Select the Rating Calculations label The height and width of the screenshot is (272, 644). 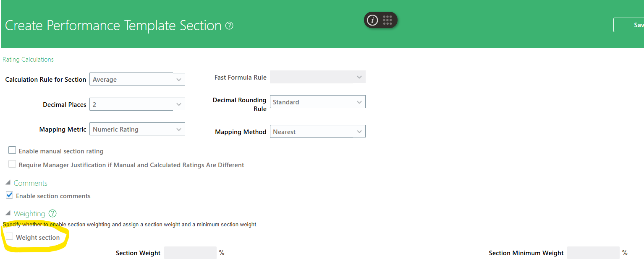coord(28,59)
